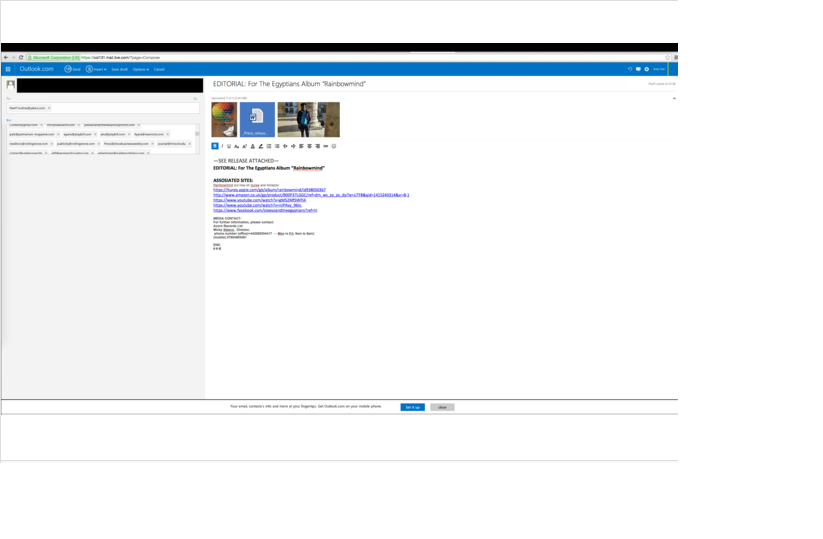Open the Outlook app launcher grid
Image resolution: width=823 pixels, height=539 pixels.
click(x=8, y=69)
